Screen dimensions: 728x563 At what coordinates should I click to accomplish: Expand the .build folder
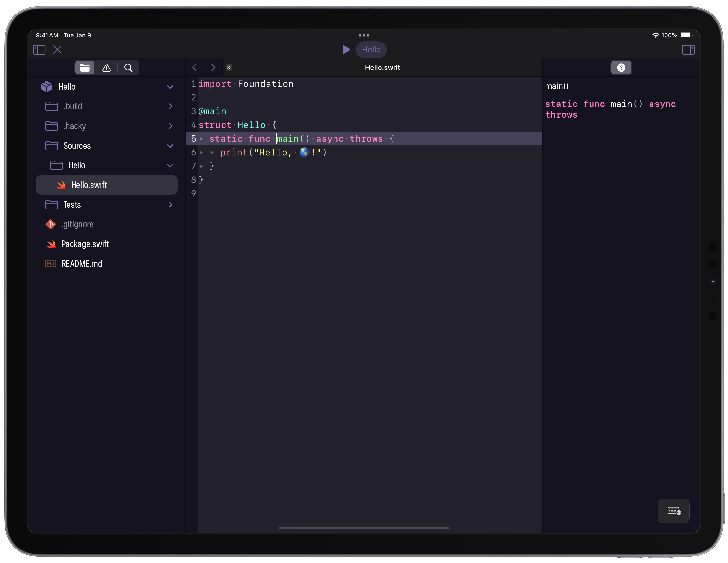pyautogui.click(x=170, y=106)
